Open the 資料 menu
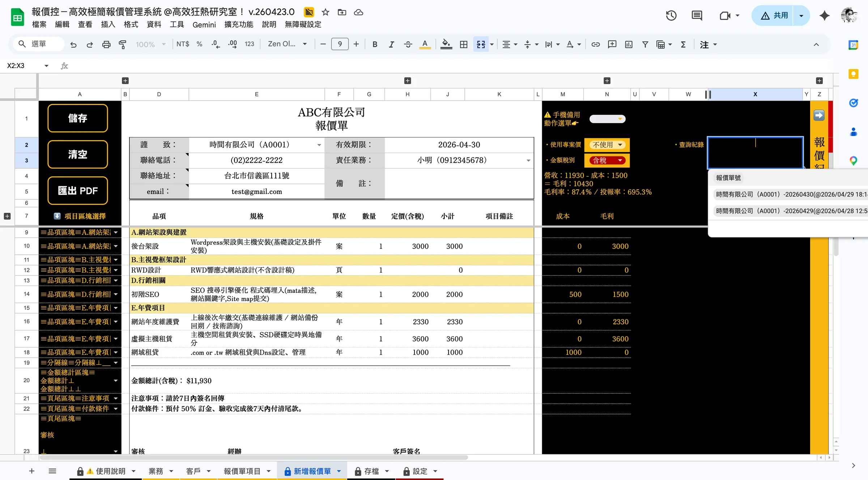868x480 pixels. [x=154, y=25]
